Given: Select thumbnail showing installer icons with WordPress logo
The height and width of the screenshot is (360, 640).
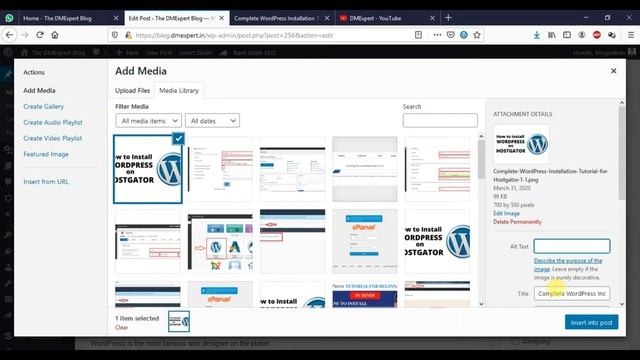Looking at the screenshot, I should (220, 241).
